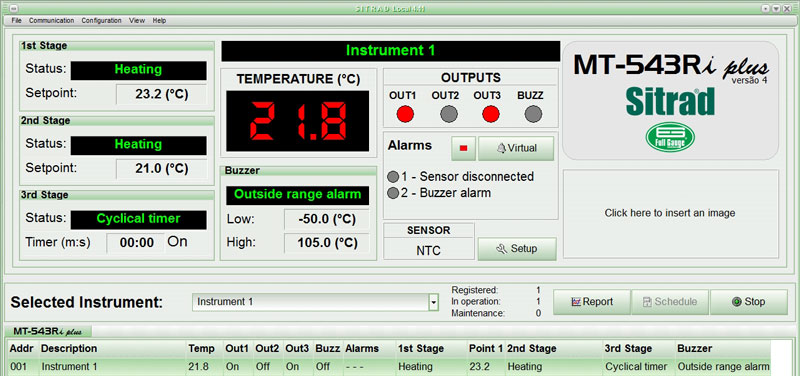Image resolution: width=800 pixels, height=376 pixels.
Task: Click the green Sitrad logo text
Action: click(670, 101)
